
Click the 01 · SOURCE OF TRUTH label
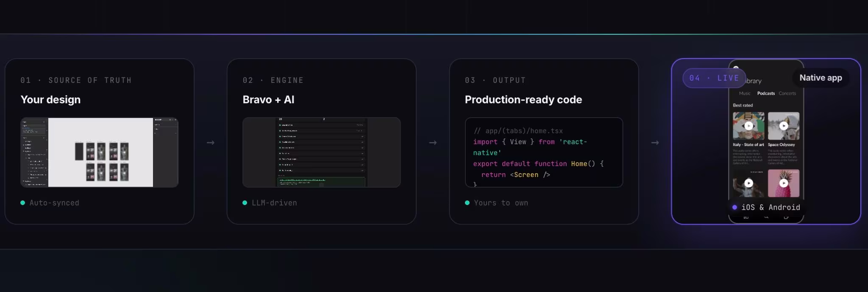[76, 80]
